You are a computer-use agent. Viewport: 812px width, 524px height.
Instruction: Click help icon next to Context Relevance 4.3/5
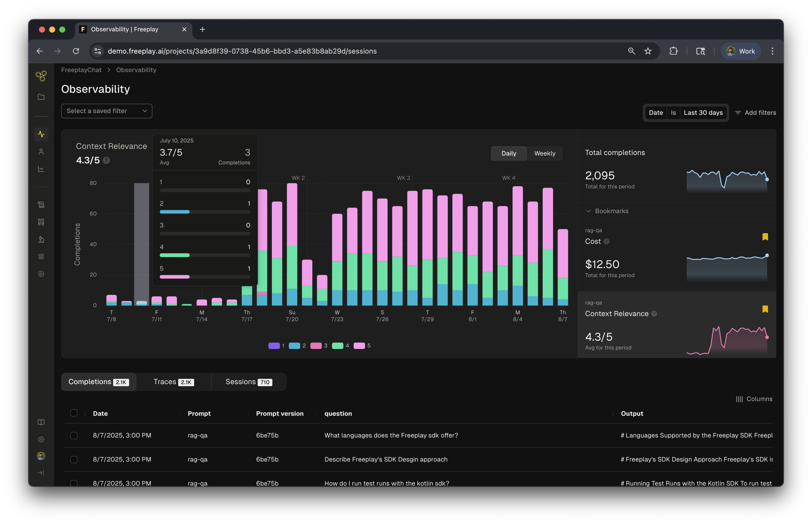(x=106, y=160)
